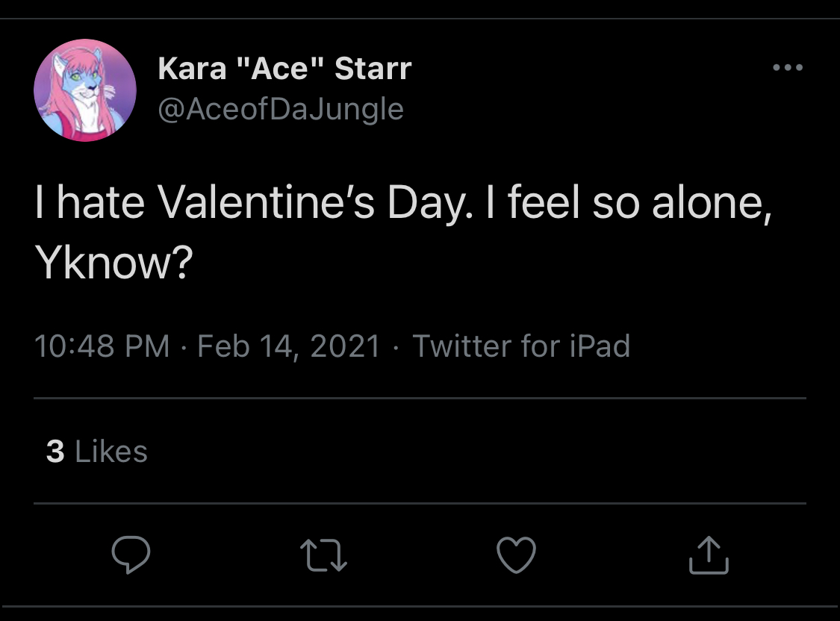
Task: Reply to the tweet with speech bubble icon
Action: pyautogui.click(x=131, y=555)
